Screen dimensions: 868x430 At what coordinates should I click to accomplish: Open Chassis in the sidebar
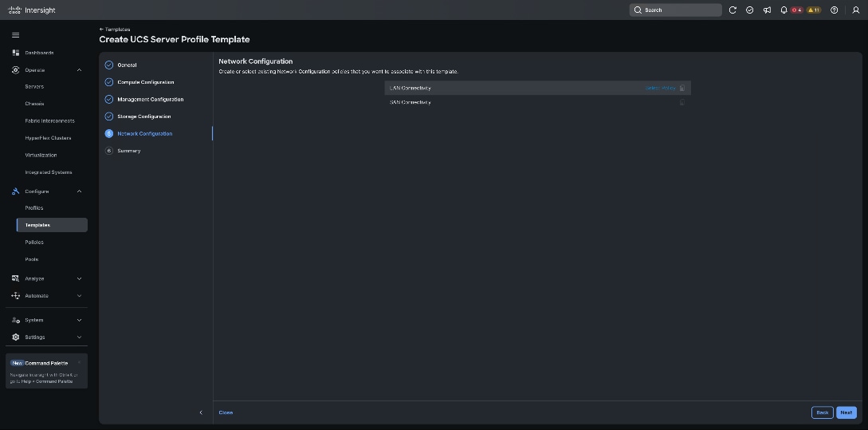click(x=34, y=104)
